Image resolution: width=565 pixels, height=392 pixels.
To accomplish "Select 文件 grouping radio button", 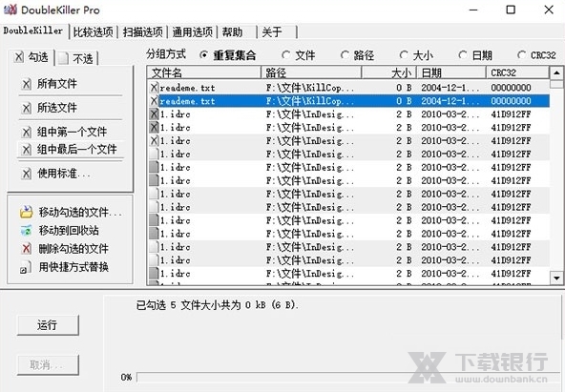I will pos(286,55).
